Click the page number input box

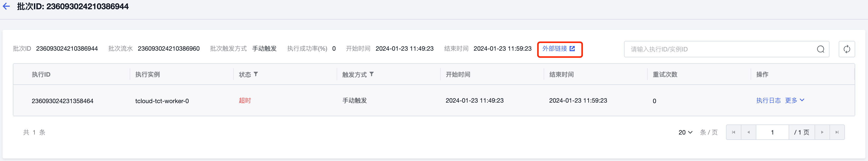tap(772, 132)
